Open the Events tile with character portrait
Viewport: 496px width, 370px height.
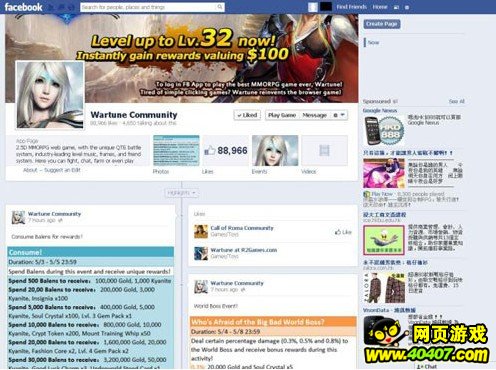pyautogui.click(x=275, y=151)
